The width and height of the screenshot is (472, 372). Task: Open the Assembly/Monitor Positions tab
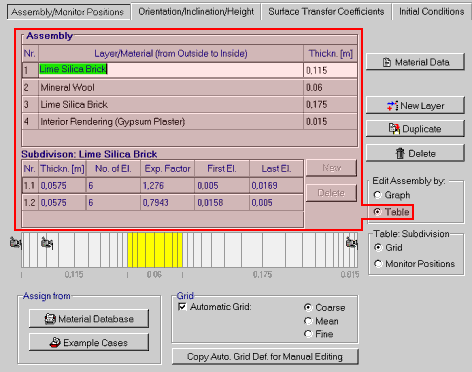[68, 12]
